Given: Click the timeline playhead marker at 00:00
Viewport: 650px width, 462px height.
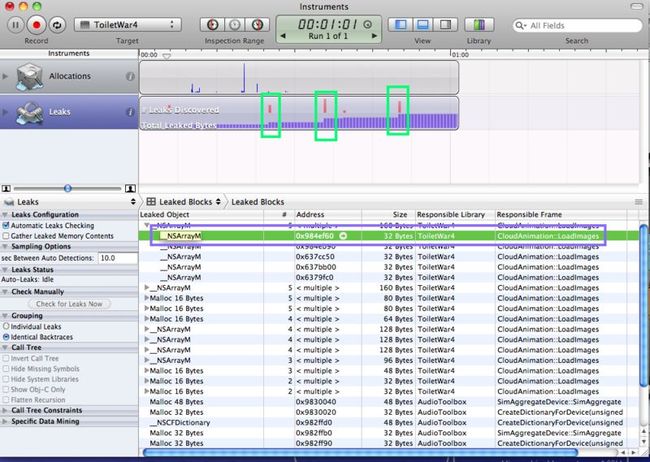Looking at the screenshot, I should 166,56.
